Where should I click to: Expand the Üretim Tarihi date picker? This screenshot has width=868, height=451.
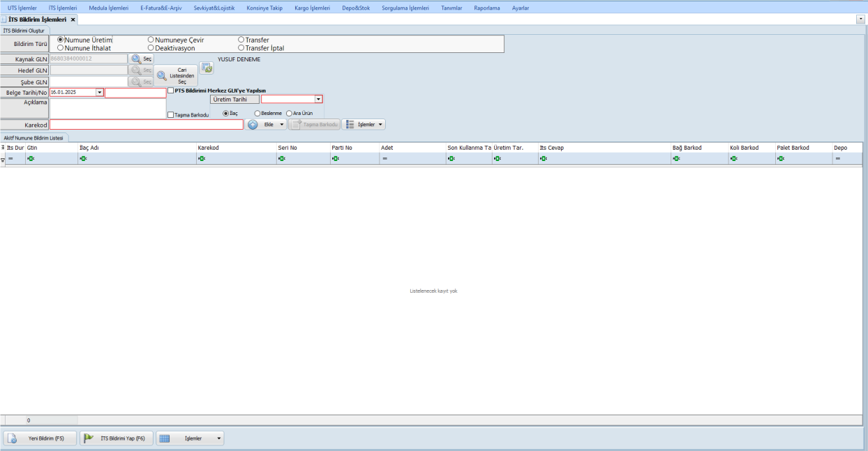pos(318,100)
